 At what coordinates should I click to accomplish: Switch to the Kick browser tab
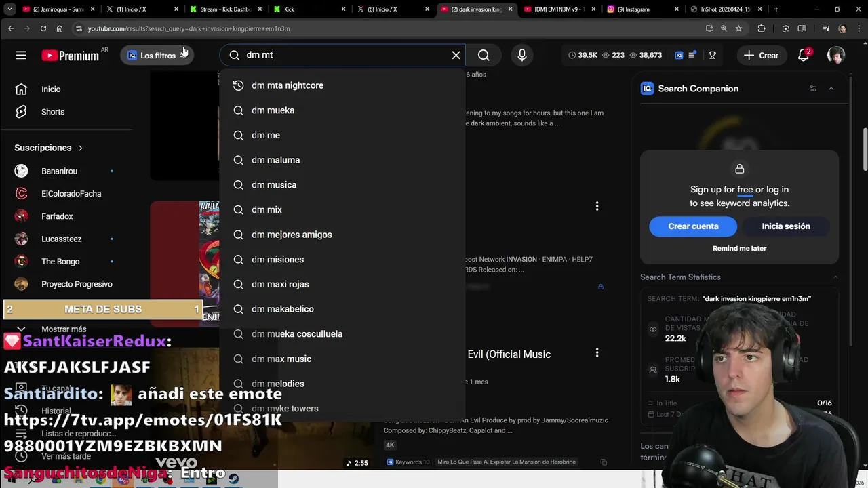tap(310, 9)
